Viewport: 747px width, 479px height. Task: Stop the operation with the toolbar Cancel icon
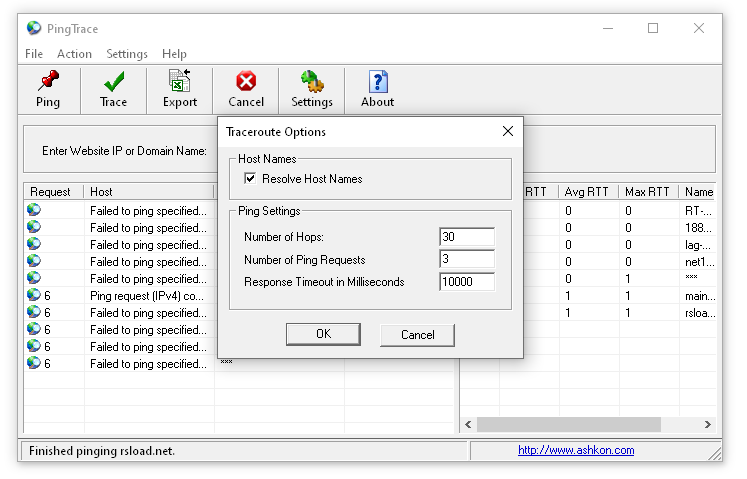tap(246, 81)
